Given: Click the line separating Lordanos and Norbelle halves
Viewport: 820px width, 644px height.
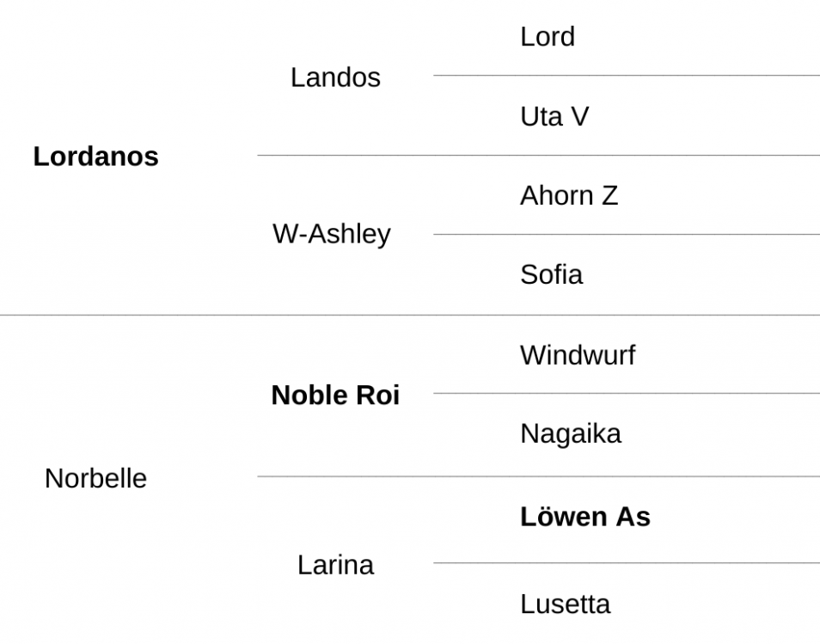Looking at the screenshot, I should (410, 315).
